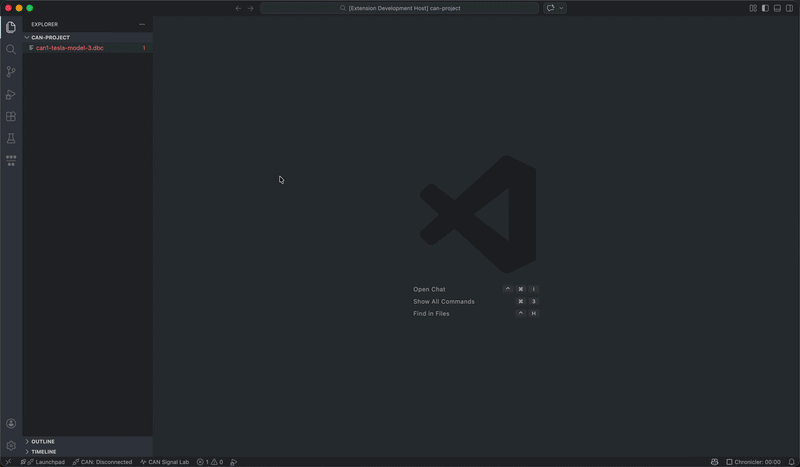Collapse the CAN-PROJECT folder section
The width and height of the screenshot is (800, 467).
click(x=87, y=37)
